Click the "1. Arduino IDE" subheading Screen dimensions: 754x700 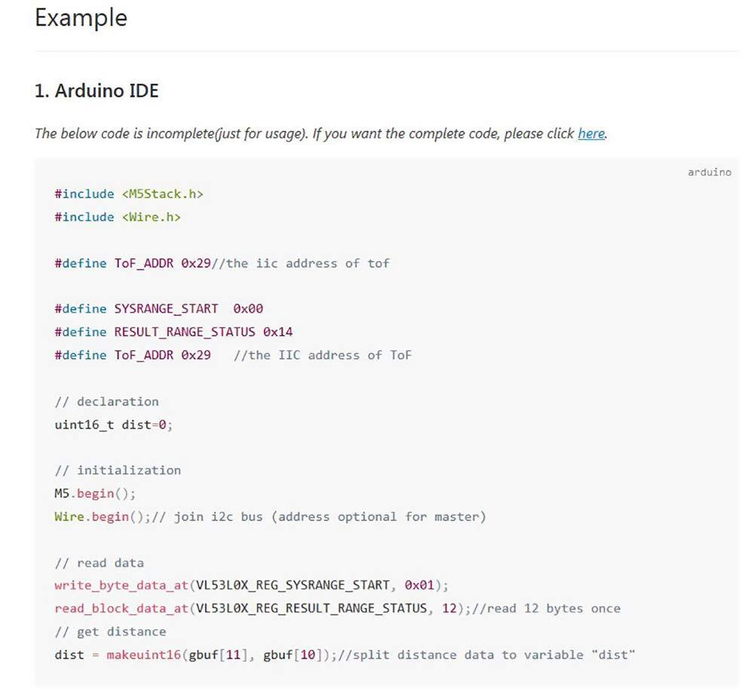[97, 91]
